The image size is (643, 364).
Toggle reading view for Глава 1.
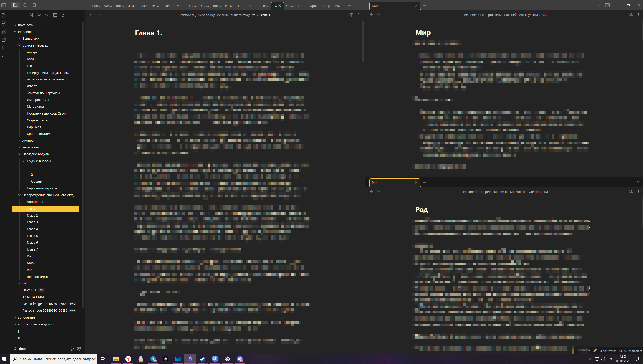351,15
